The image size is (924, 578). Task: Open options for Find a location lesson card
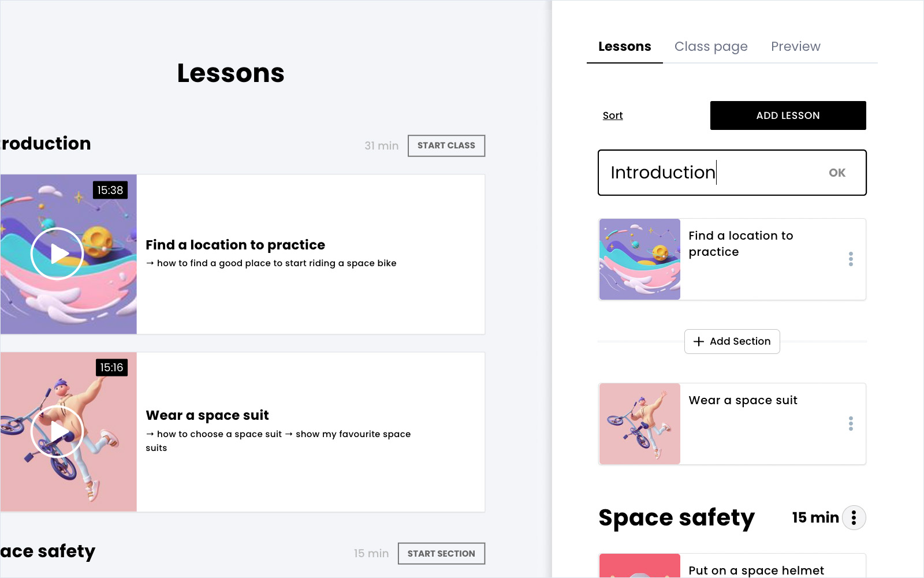851,259
